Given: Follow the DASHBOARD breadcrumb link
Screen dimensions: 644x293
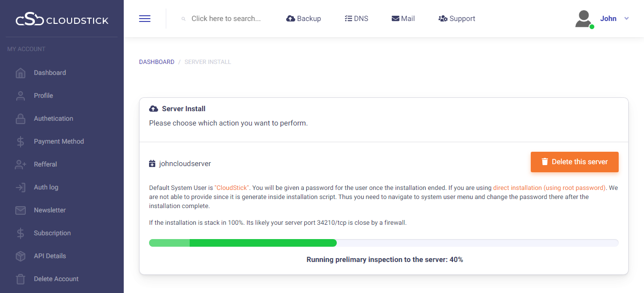Looking at the screenshot, I should (157, 62).
